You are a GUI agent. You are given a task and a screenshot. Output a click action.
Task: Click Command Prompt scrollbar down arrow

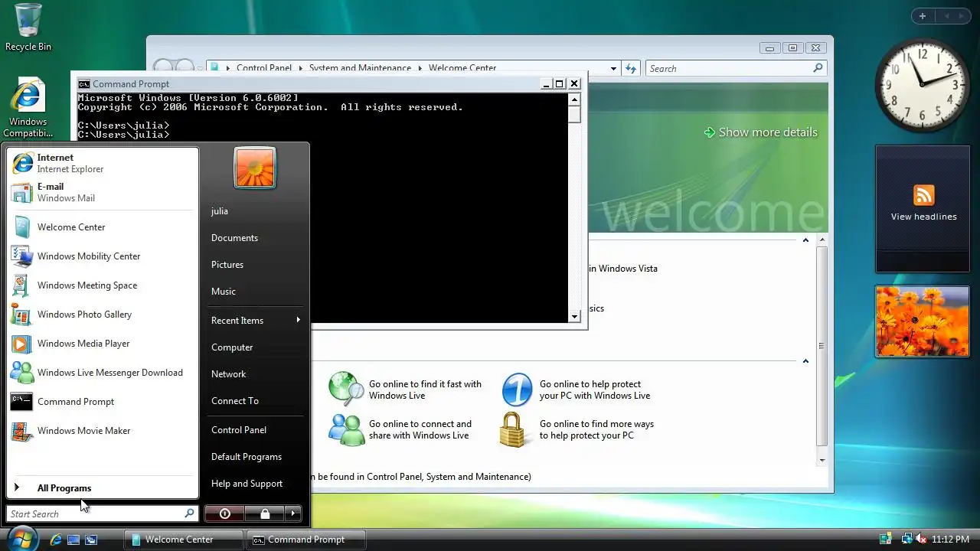[574, 316]
